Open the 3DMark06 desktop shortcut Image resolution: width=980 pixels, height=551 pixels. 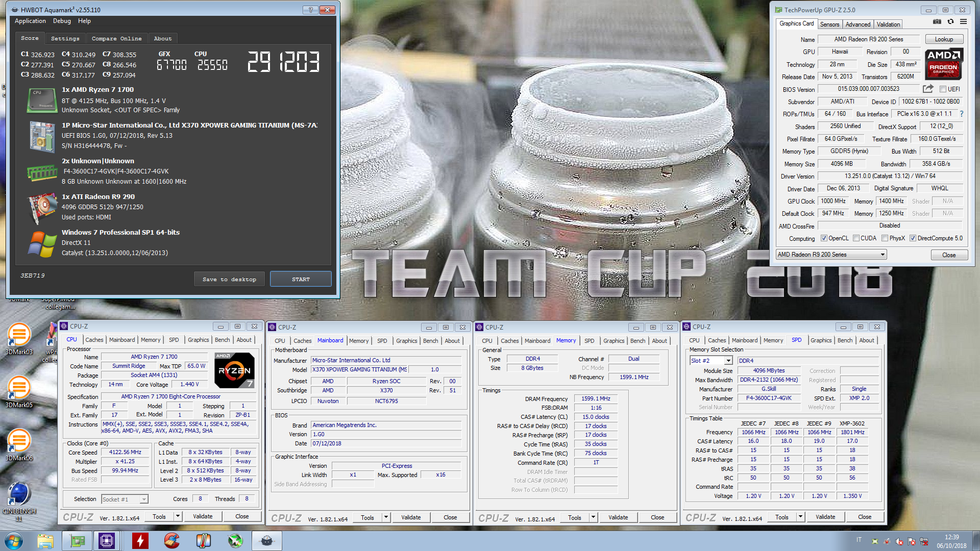(x=19, y=445)
